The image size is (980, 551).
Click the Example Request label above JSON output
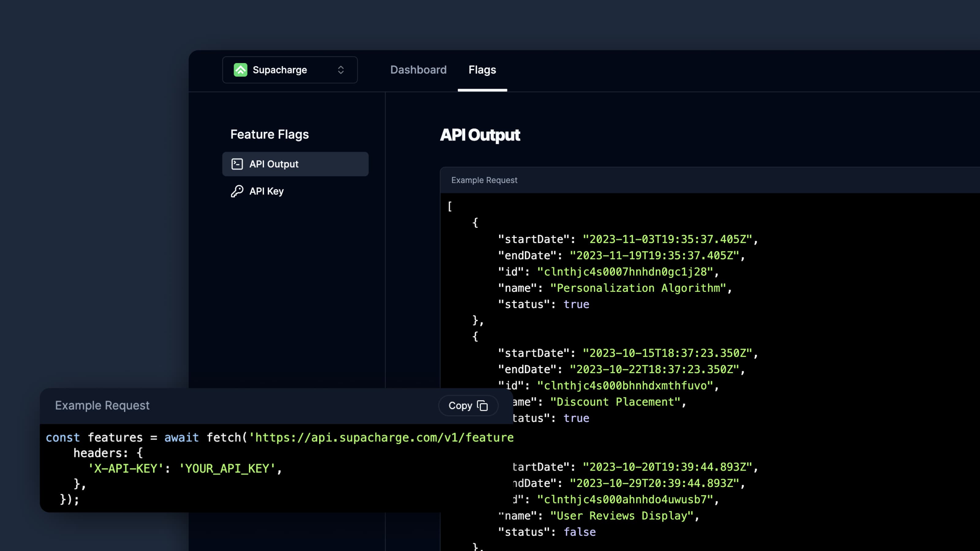point(484,180)
